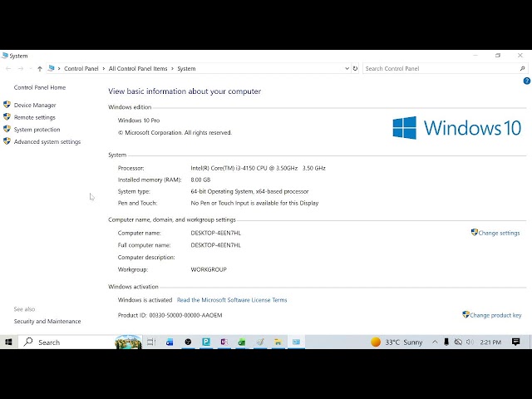Open the Action Center notifications icon
Screen dimensions: 532x399
click(516, 342)
